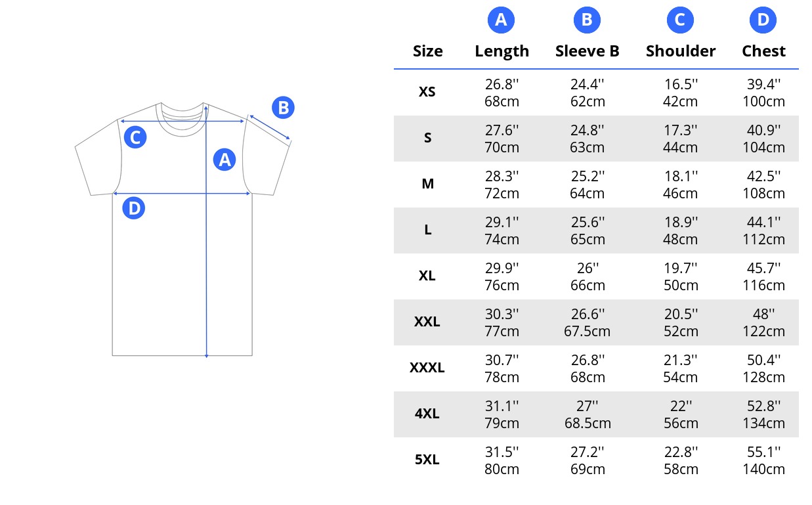Image resolution: width=812 pixels, height=505 pixels.
Task: Select the Length column header
Action: (502, 51)
